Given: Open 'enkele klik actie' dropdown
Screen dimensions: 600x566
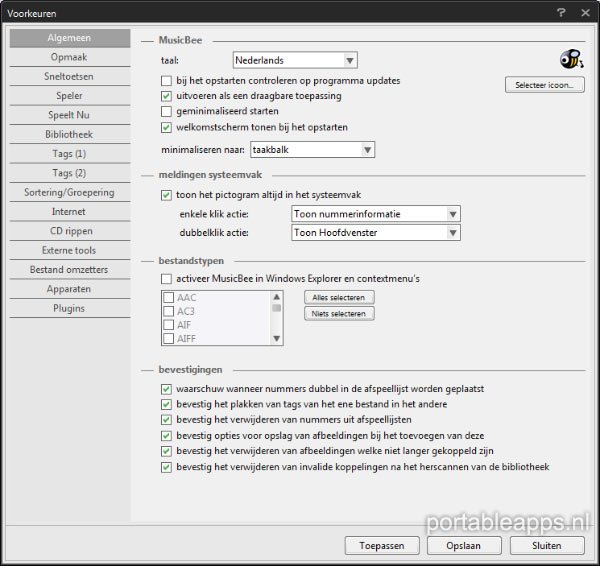Looking at the screenshot, I should [375, 214].
